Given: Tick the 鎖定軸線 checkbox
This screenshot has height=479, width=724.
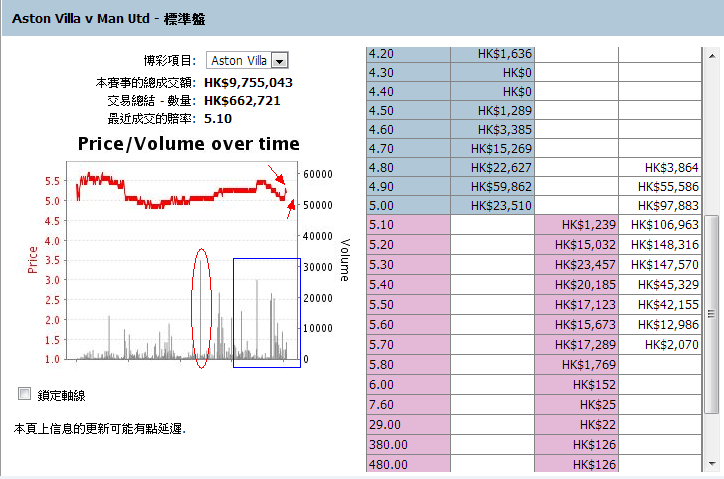Looking at the screenshot, I should pyautogui.click(x=24, y=394).
